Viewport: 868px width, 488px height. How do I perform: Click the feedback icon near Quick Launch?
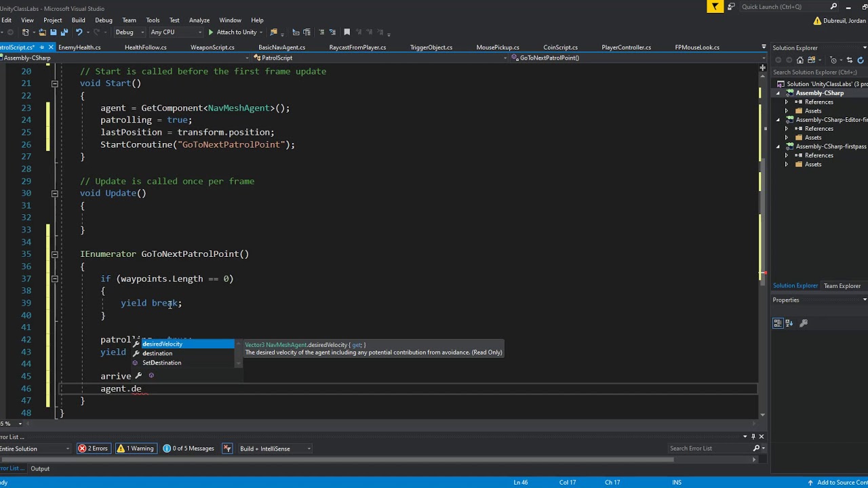731,7
